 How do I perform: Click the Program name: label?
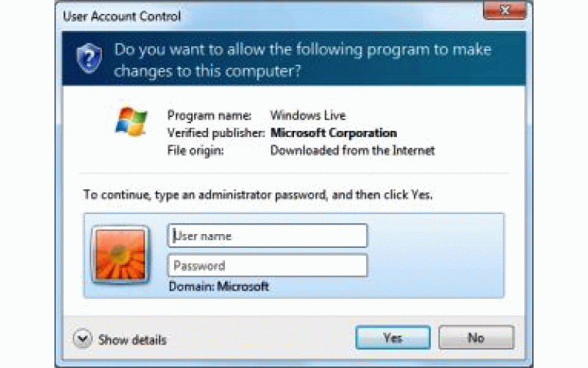pyautogui.click(x=209, y=116)
